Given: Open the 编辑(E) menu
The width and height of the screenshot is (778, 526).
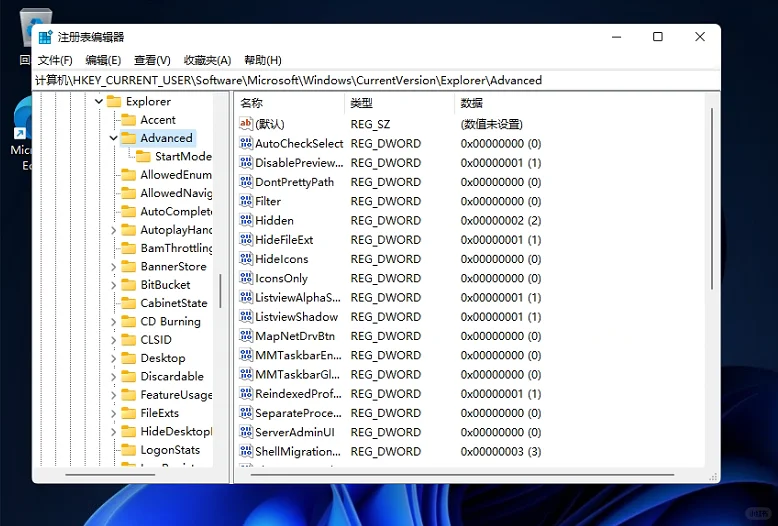Looking at the screenshot, I should pyautogui.click(x=103, y=61).
